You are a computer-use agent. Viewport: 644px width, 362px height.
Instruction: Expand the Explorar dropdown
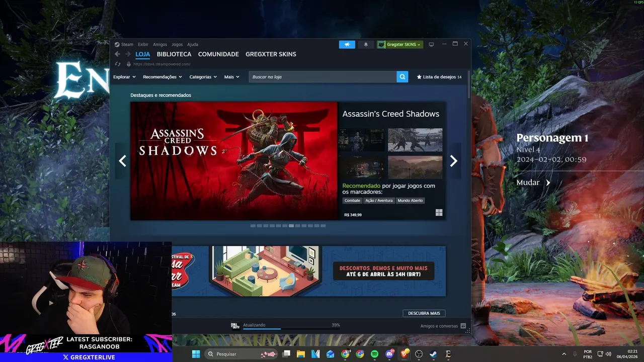[124, 77]
